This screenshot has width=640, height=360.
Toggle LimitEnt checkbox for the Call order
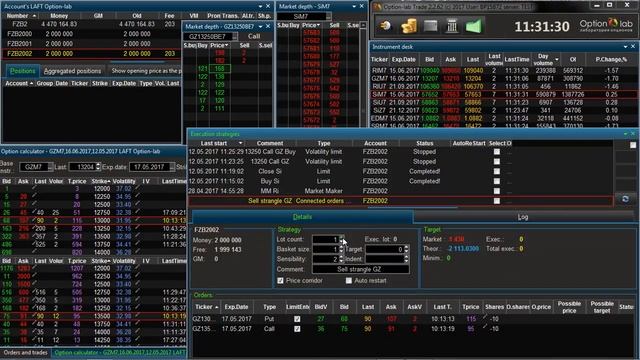tap(297, 329)
